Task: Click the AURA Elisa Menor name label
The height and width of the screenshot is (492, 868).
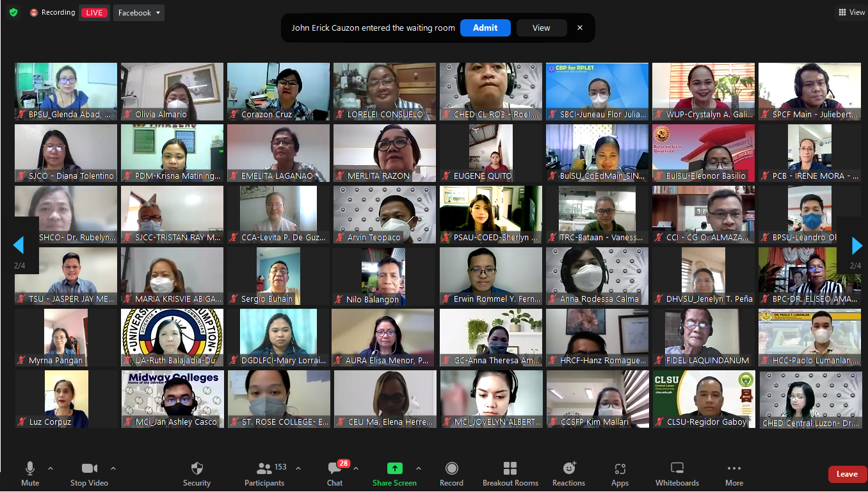Action: (x=387, y=361)
